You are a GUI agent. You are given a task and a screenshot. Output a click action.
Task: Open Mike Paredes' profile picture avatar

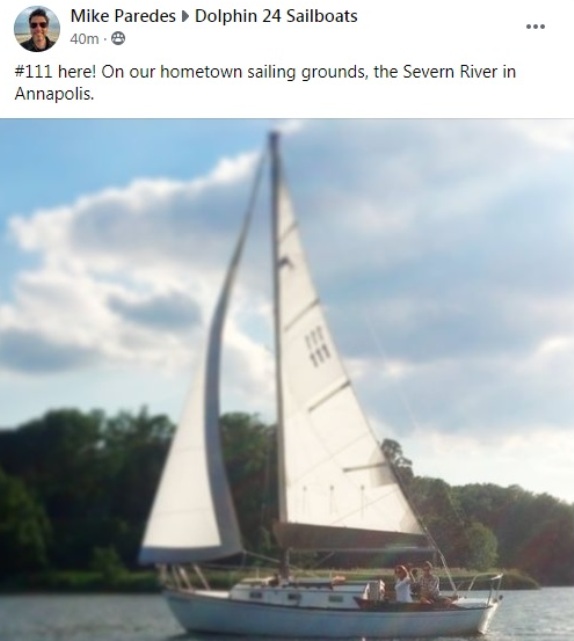pos(37,29)
